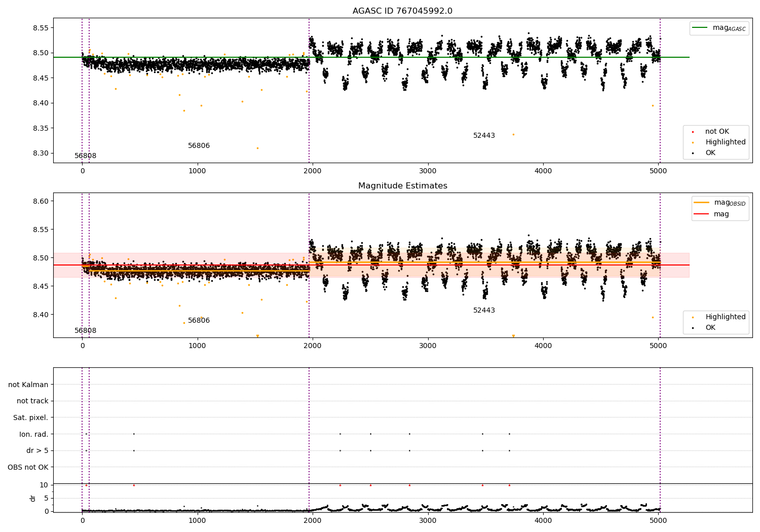Click the "Ion. rad." row label
Image resolution: width=760 pixels, height=532 pixels.
34,434
